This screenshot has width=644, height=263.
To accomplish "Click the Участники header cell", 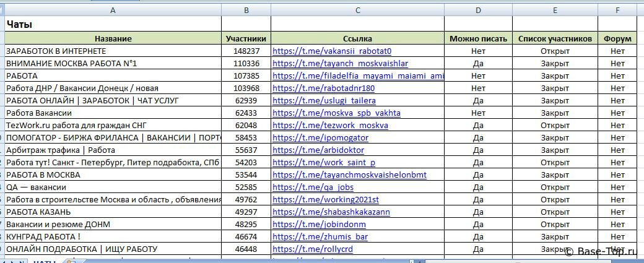I will [x=246, y=38].
